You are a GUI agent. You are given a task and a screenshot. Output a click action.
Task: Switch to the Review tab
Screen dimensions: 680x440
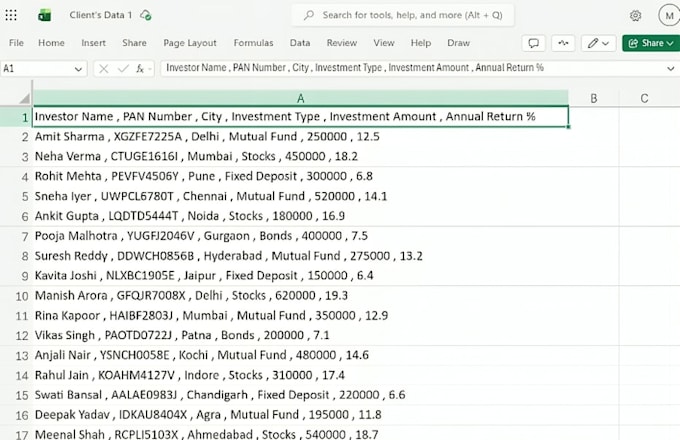pyautogui.click(x=342, y=43)
